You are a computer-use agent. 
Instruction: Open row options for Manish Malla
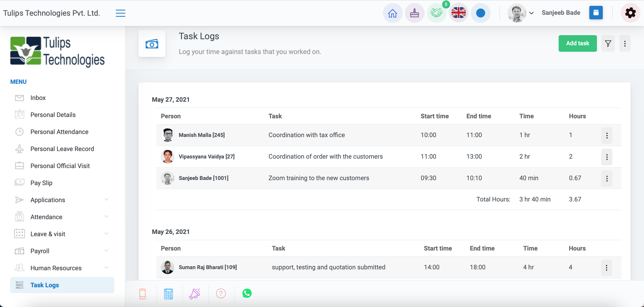(x=607, y=136)
